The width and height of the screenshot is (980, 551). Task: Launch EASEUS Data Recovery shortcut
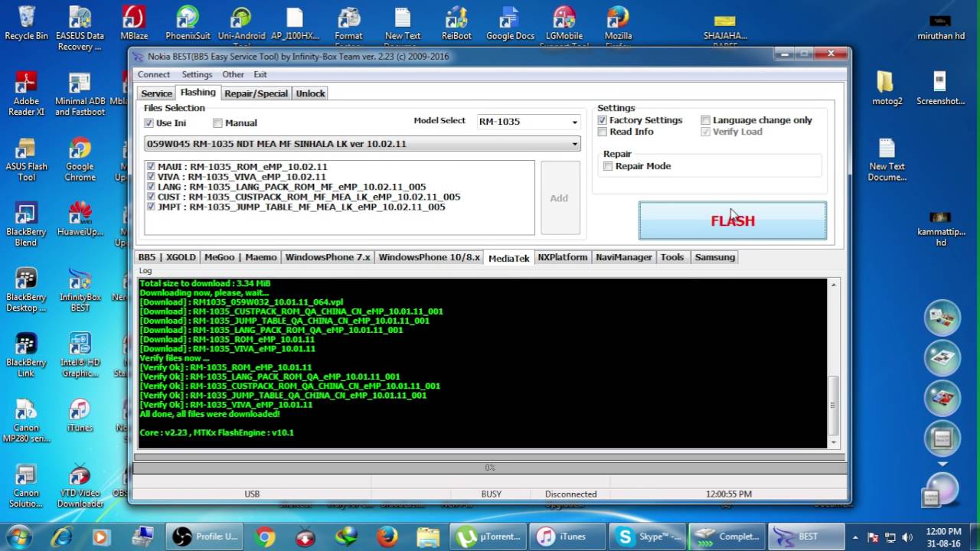coord(80,28)
